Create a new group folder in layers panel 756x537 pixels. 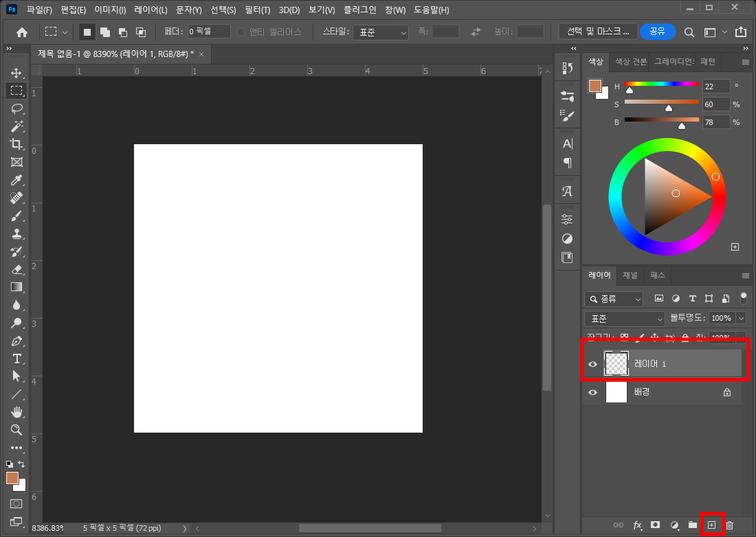(x=693, y=525)
